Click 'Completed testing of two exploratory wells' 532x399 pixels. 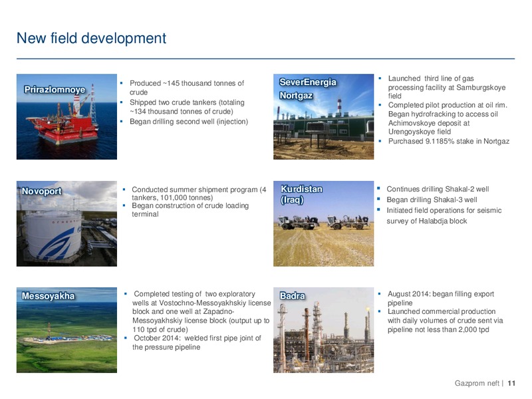coord(201,311)
